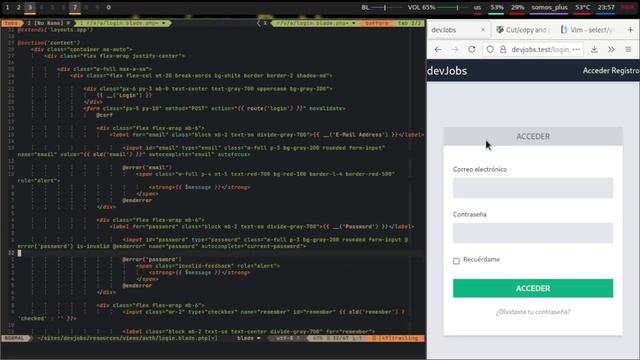Image resolution: width=640 pixels, height=360 pixels.
Task: Open the page actions three-dots menu
Action: [x=576, y=49]
